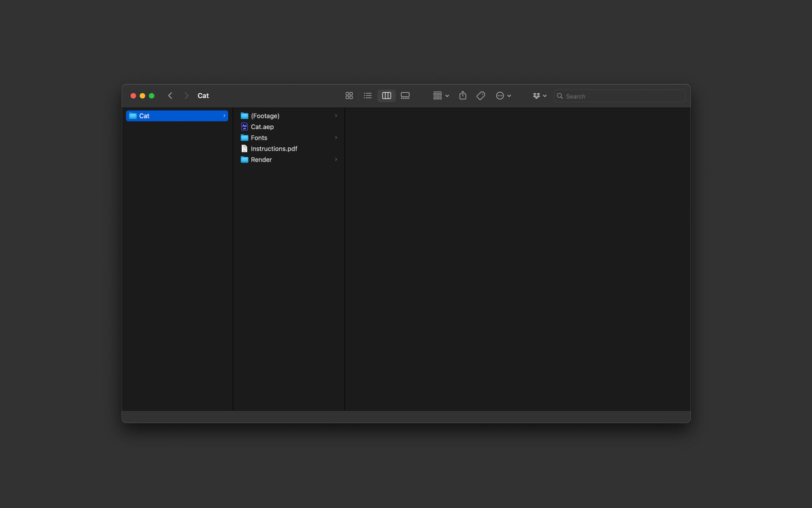Go back with the left chevron
Viewport: 812px width, 508px height.
(170, 96)
